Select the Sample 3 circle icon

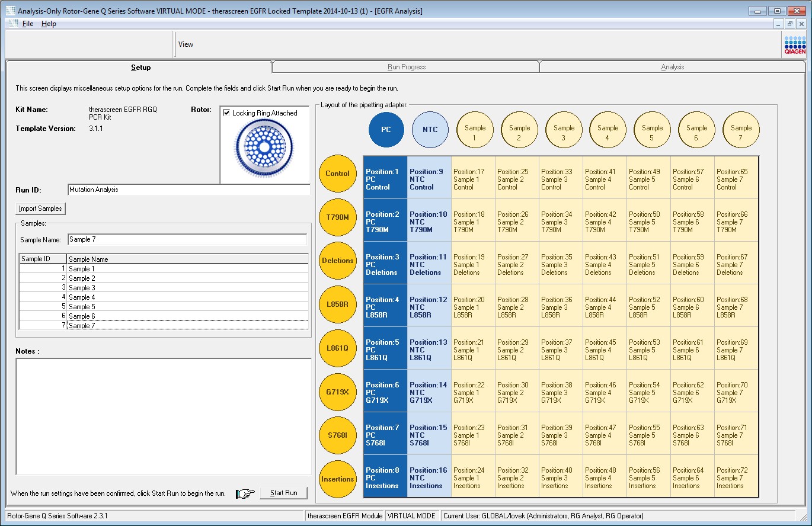tap(564, 130)
